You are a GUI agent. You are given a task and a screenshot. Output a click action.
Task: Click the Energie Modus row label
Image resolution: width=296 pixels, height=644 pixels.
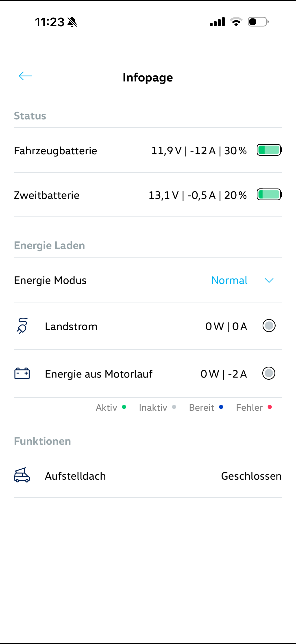coord(50,280)
